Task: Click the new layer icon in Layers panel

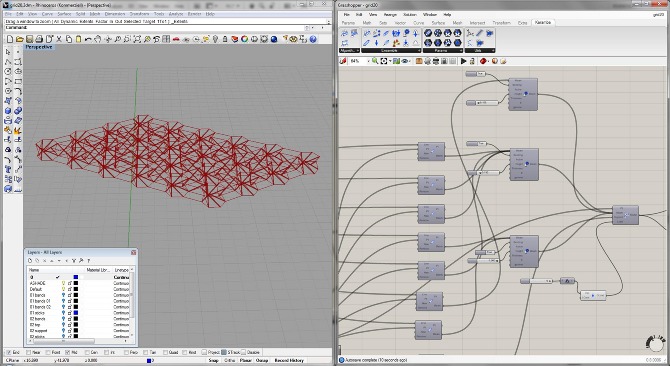Action: click(30, 261)
